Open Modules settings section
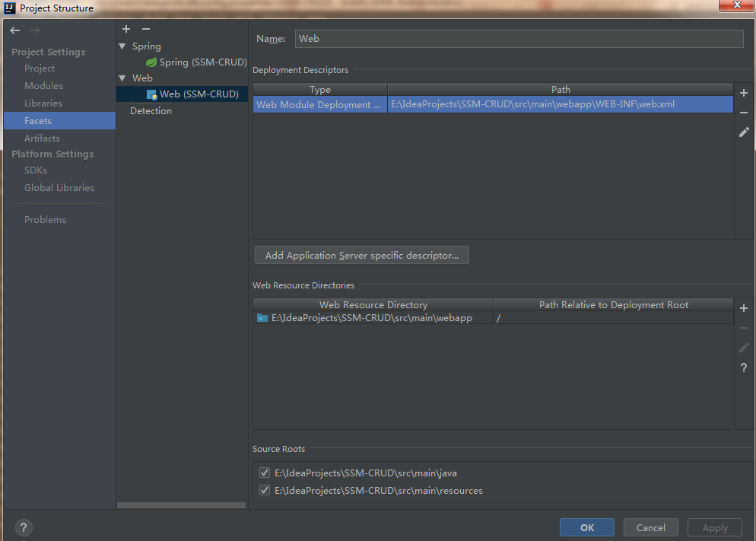Viewport: 756px width, 541px height. pos(44,86)
